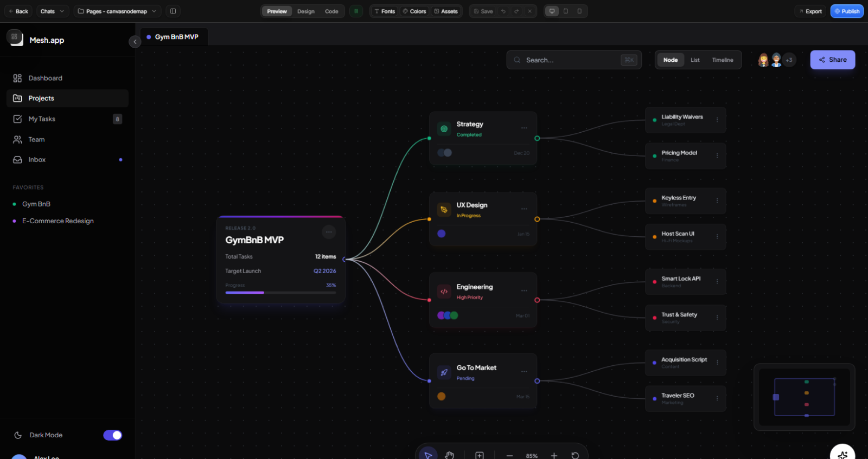Switch to Preview mode tab
The image size is (868, 459).
[x=277, y=11]
